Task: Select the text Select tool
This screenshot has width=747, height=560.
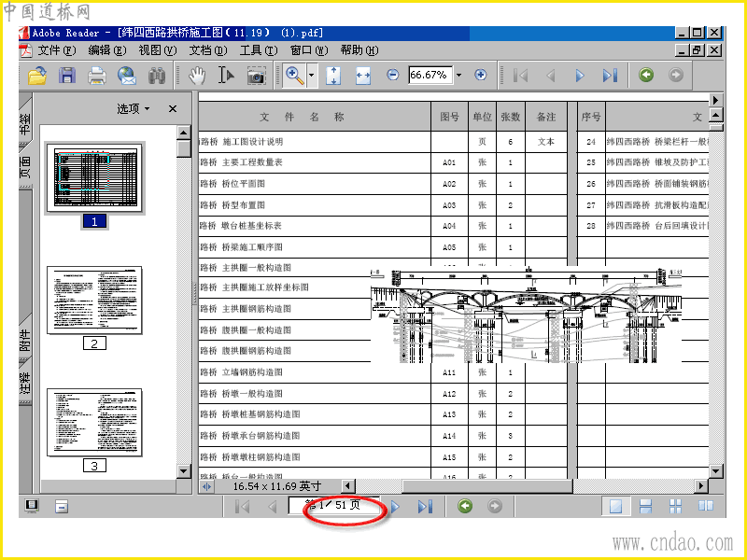Action: [226, 76]
